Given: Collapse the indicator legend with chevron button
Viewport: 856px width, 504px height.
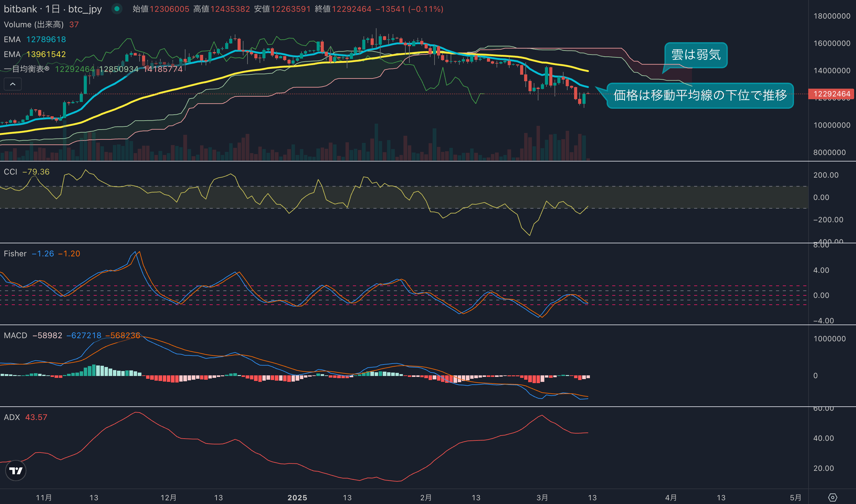Looking at the screenshot, I should [13, 84].
